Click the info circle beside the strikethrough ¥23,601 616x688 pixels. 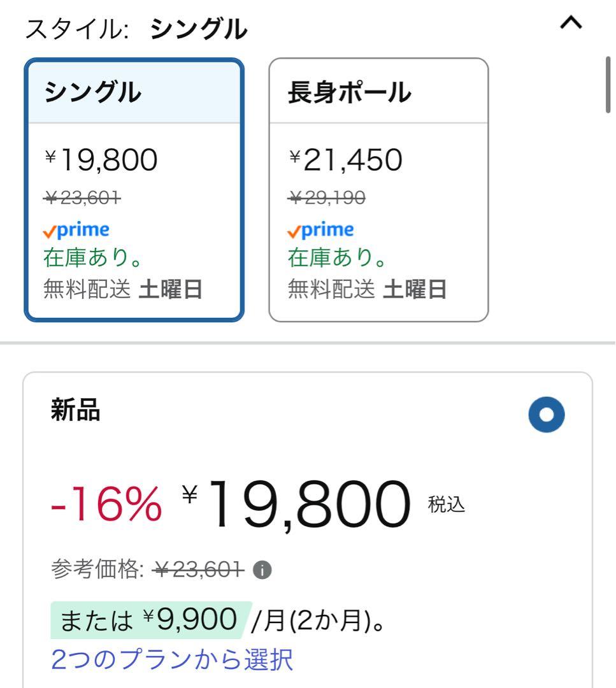[x=262, y=571]
